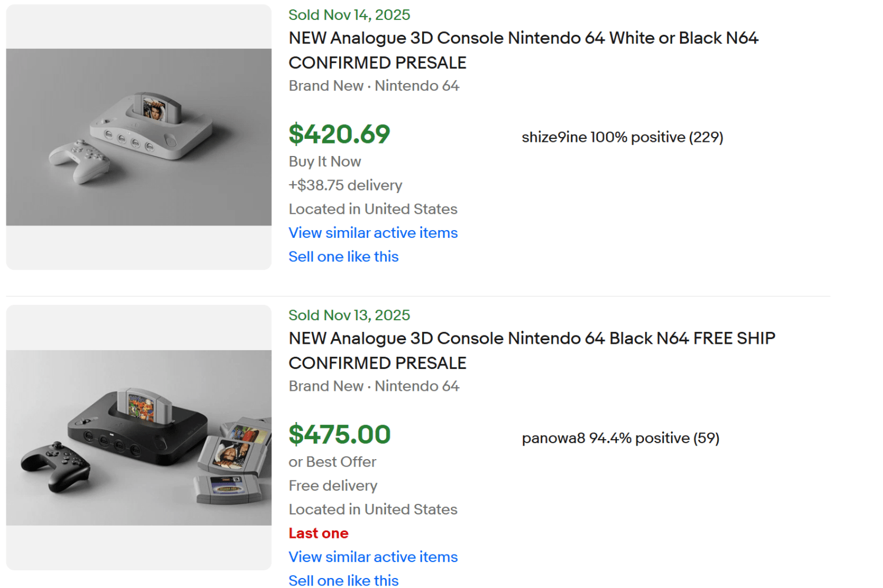This screenshot has height=588, width=883.
Task: Click the or Best Offer label
Action: click(x=332, y=462)
